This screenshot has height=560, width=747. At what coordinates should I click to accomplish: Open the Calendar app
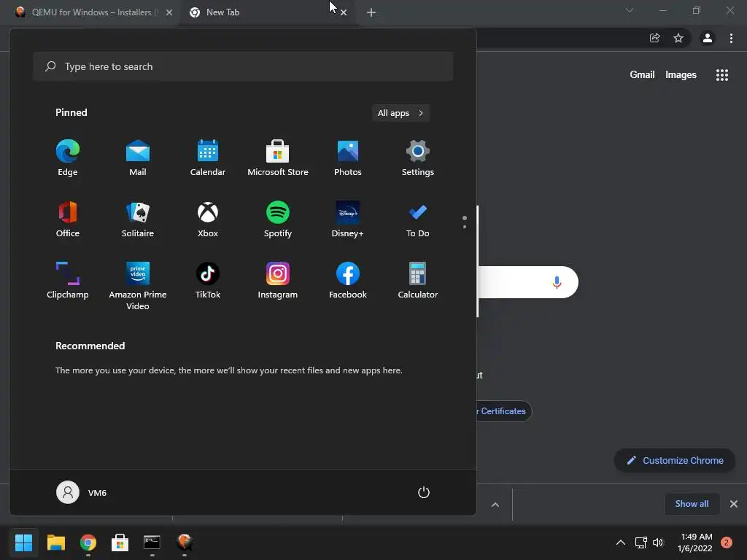tap(208, 157)
